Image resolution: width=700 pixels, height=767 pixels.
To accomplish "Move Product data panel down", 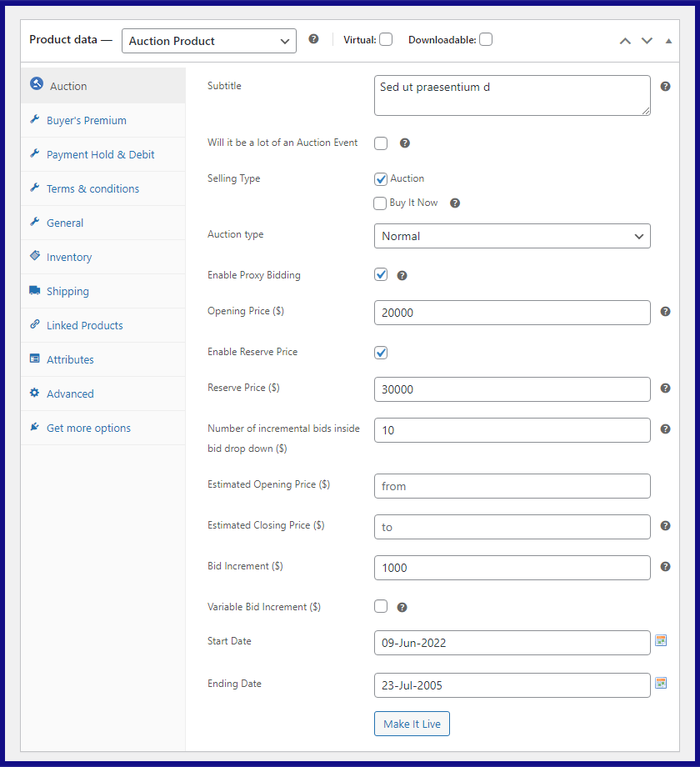I will coord(647,41).
